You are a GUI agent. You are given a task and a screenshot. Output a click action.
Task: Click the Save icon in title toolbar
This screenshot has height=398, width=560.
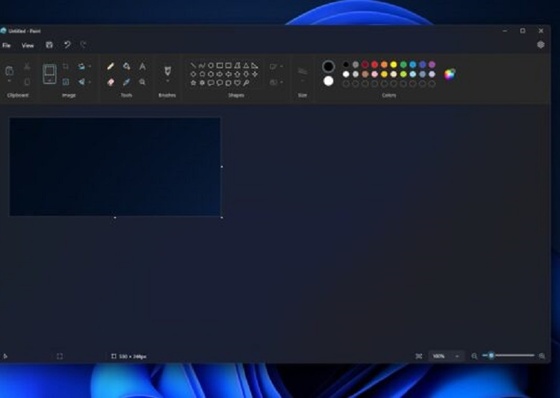point(49,45)
